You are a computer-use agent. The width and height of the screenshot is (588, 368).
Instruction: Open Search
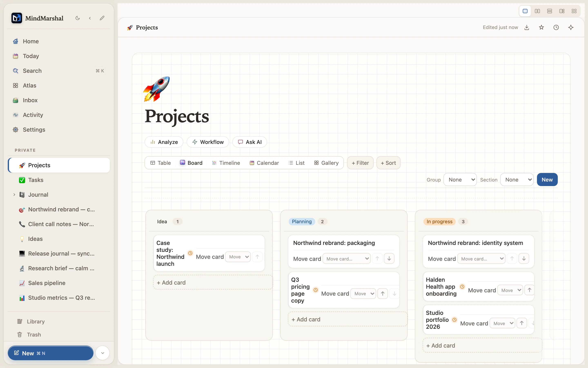pos(59,71)
